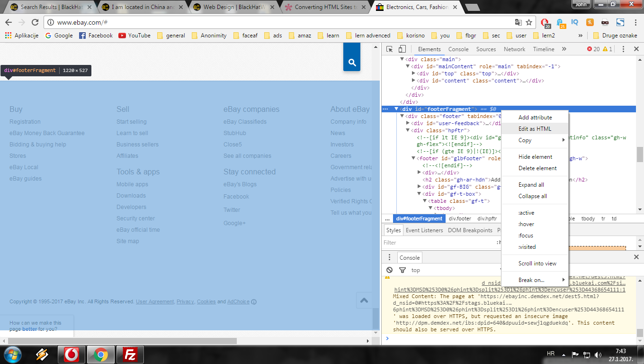Image resolution: width=644 pixels, height=364 pixels.
Task: Collapse the footer id="glbfooter" node
Action: pos(413,159)
